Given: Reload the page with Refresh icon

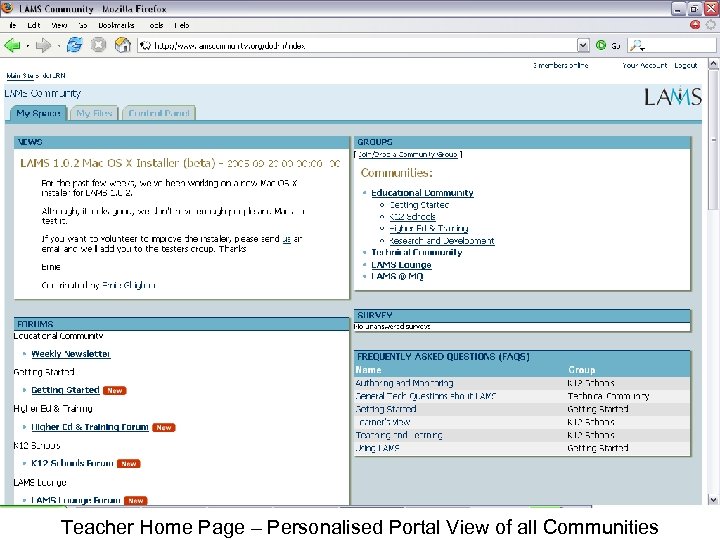Looking at the screenshot, I should pos(74,45).
